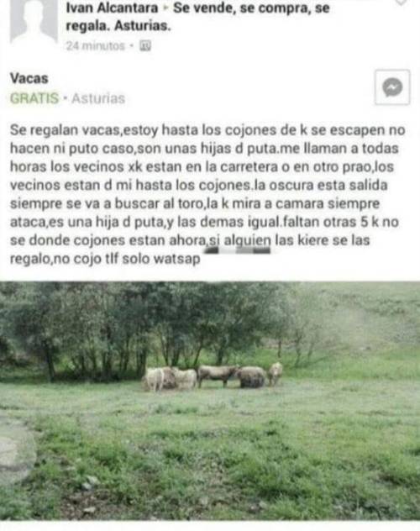The image size is (420, 531).
Task: Click the '24 minutos' timestamp
Action: [96, 45]
